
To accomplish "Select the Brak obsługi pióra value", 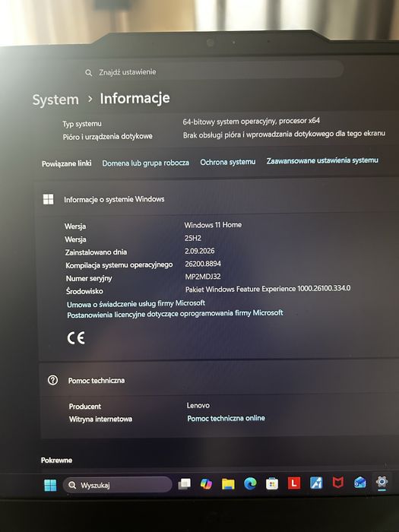I will (x=284, y=134).
